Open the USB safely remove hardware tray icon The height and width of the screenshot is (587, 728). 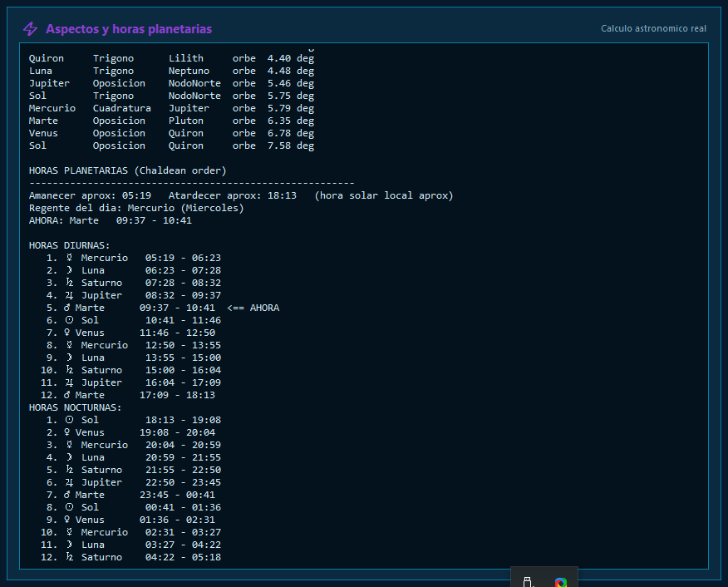(x=527, y=582)
